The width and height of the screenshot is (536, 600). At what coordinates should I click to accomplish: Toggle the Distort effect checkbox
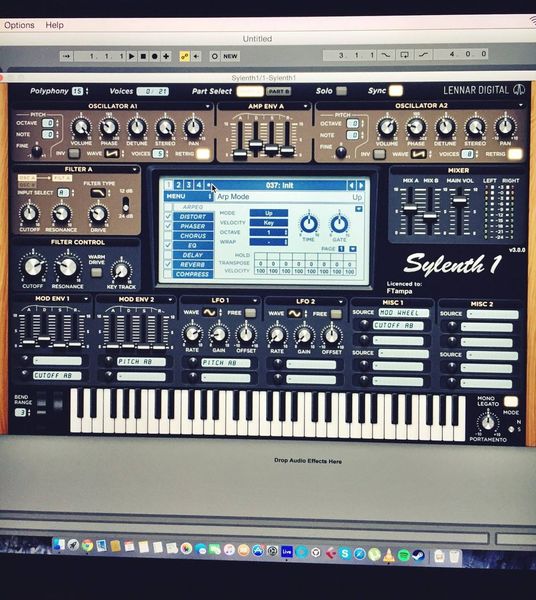(168, 217)
